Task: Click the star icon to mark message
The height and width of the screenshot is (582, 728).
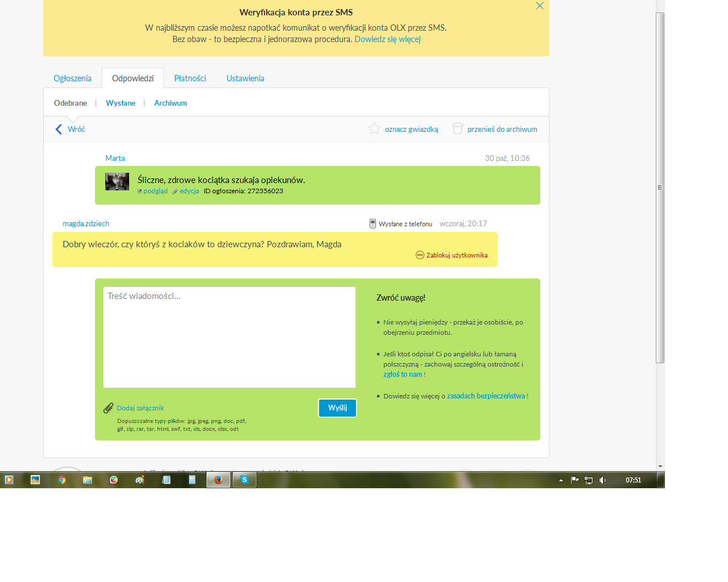Action: point(374,129)
